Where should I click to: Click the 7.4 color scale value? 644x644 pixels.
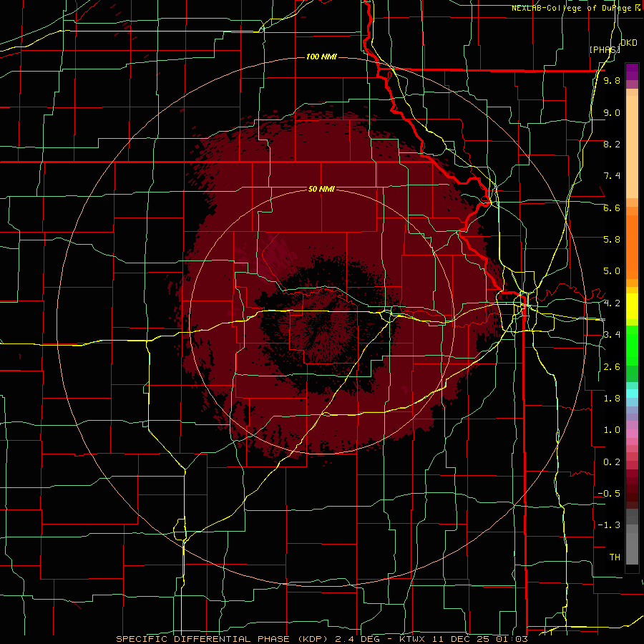tap(612, 176)
